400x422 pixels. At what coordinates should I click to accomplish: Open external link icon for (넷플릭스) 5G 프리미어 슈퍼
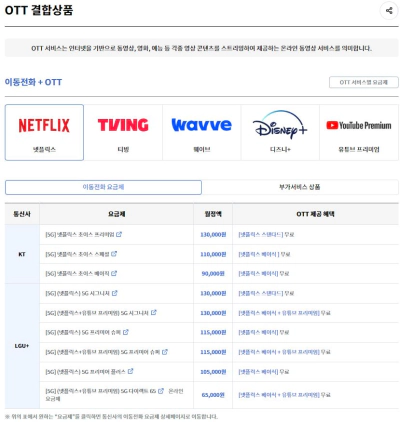(x=126, y=332)
